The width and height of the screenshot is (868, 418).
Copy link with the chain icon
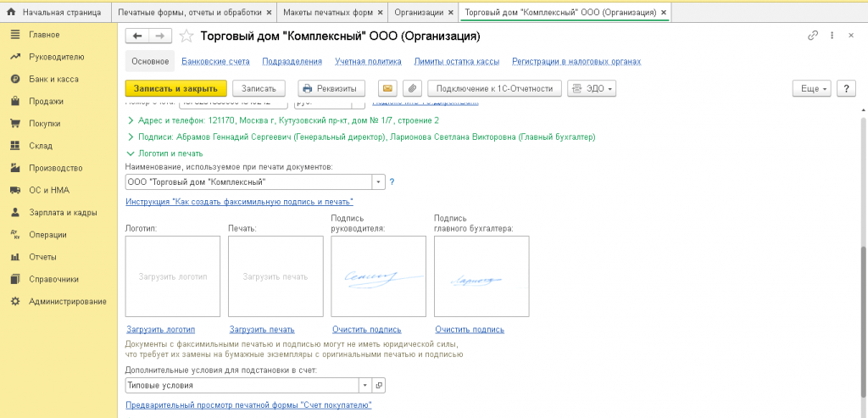pos(813,36)
